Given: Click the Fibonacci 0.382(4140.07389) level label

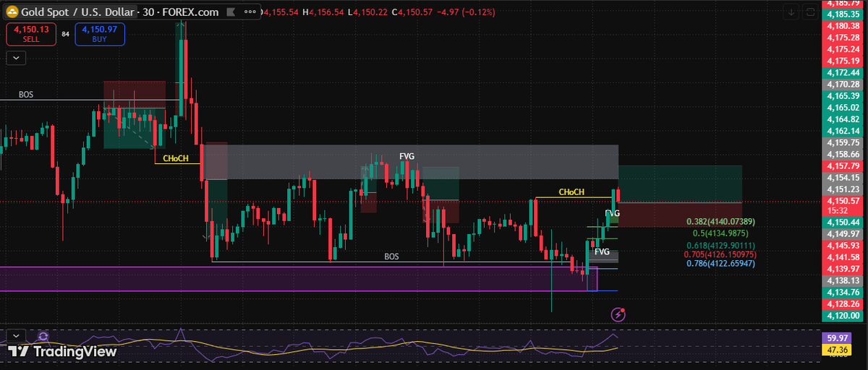Looking at the screenshot, I should tap(720, 221).
